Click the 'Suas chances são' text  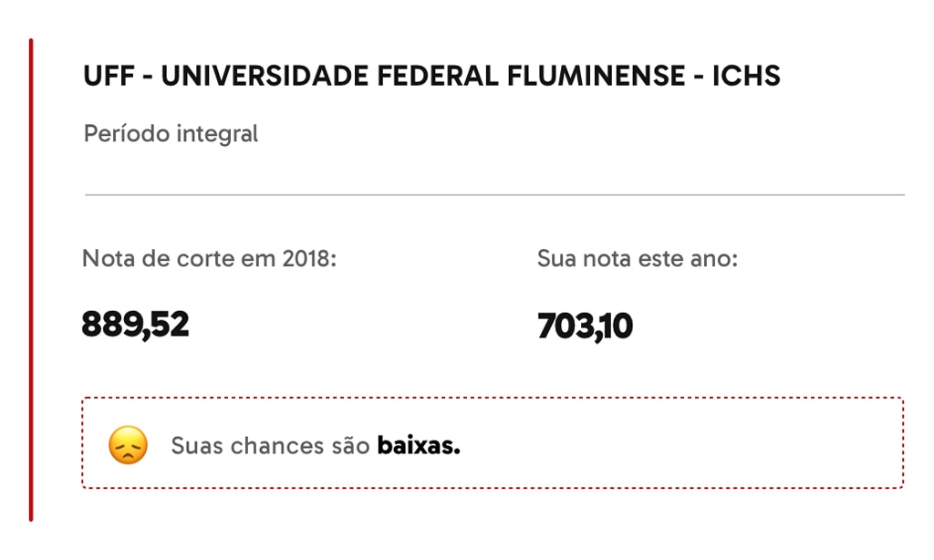[x=270, y=446]
